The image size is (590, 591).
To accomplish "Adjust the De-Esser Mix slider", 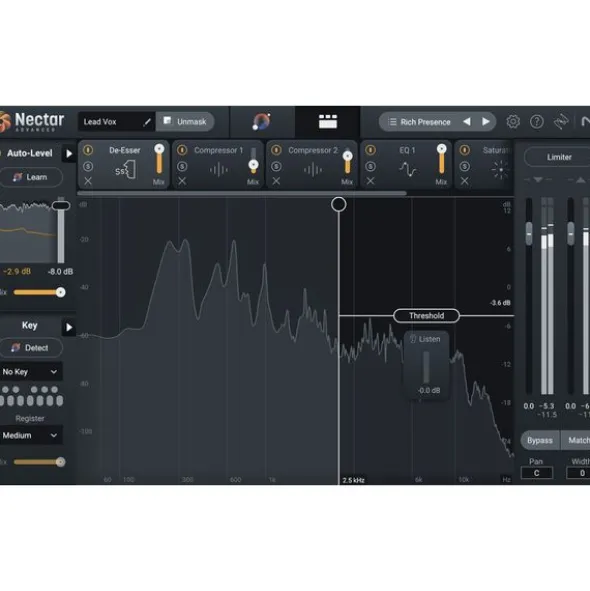I will click(159, 159).
